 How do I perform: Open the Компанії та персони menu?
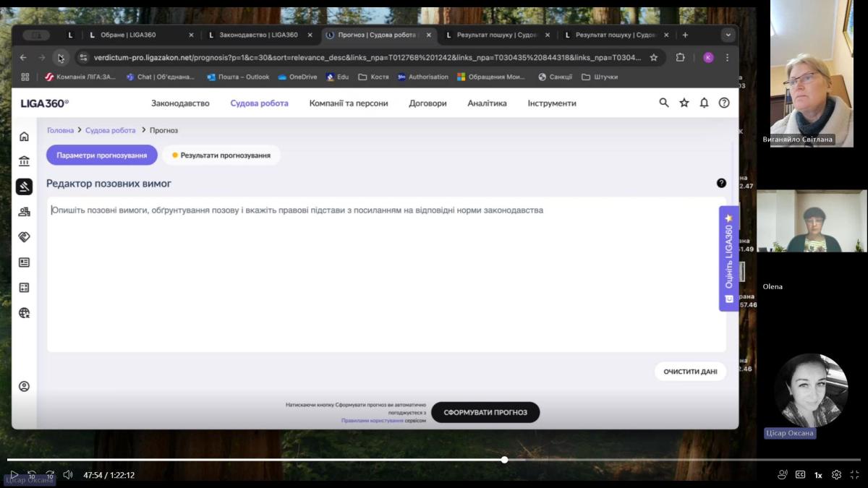(x=349, y=103)
